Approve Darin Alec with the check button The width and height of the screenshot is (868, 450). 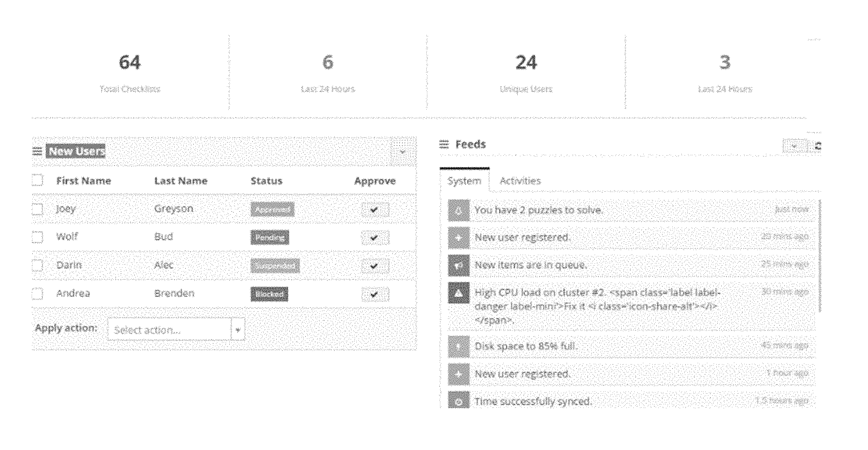375,266
